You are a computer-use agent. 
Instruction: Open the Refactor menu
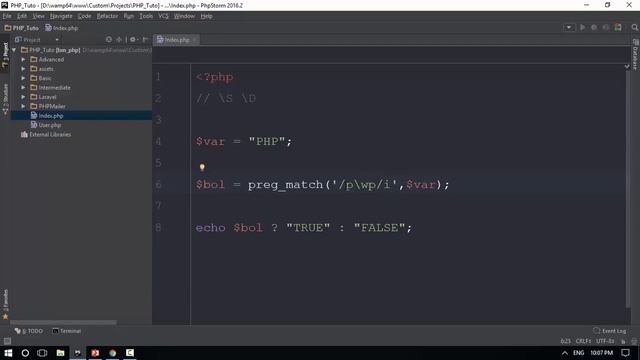[107, 16]
